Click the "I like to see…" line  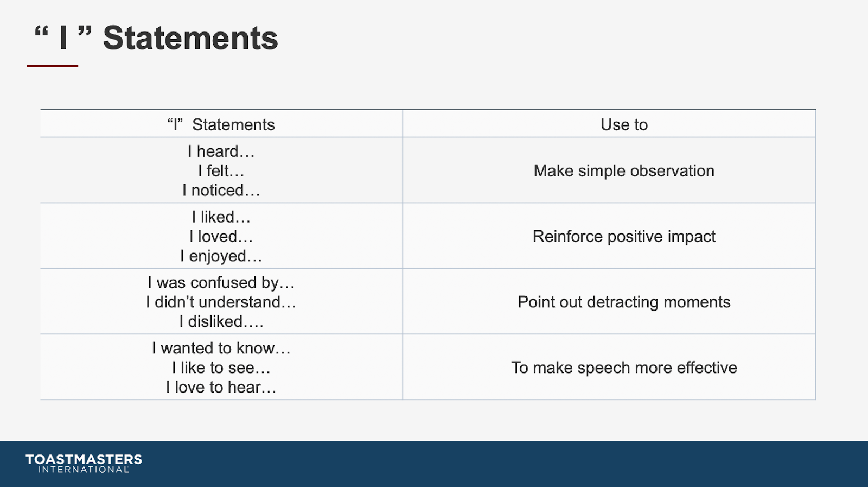[221, 368]
